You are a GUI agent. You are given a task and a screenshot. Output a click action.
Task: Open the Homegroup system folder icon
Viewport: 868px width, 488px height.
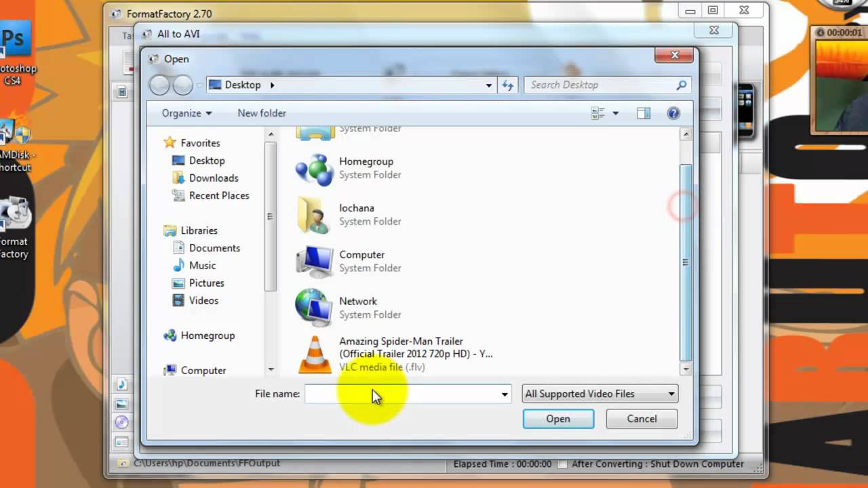coord(315,169)
